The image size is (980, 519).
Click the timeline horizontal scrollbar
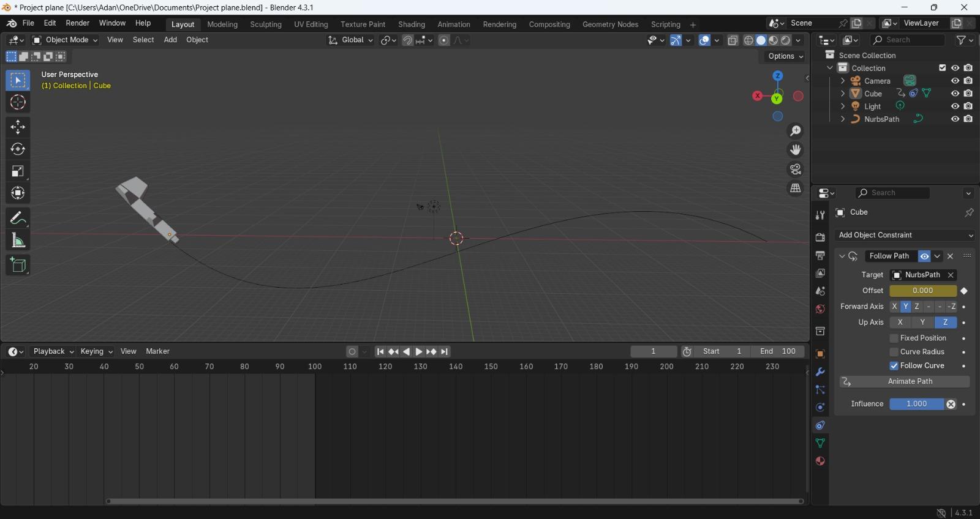coord(454,501)
